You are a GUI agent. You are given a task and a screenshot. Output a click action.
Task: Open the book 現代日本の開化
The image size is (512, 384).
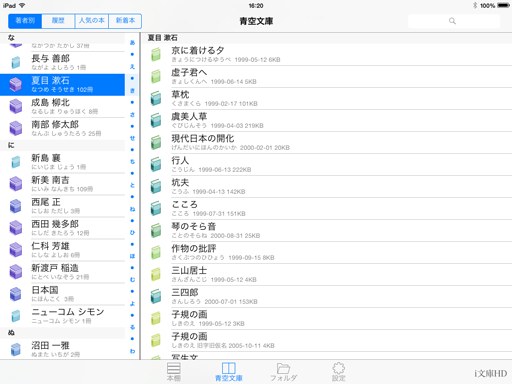(x=326, y=143)
